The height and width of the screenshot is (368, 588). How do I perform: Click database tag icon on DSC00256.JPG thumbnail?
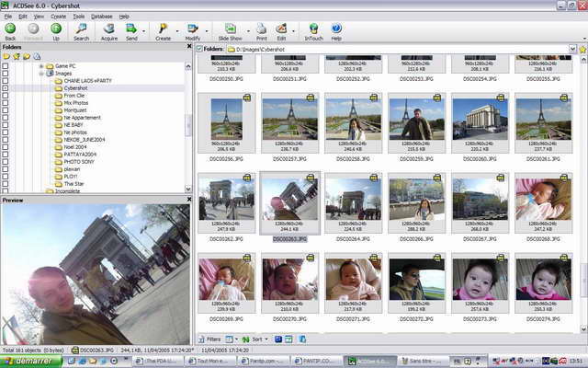click(247, 98)
